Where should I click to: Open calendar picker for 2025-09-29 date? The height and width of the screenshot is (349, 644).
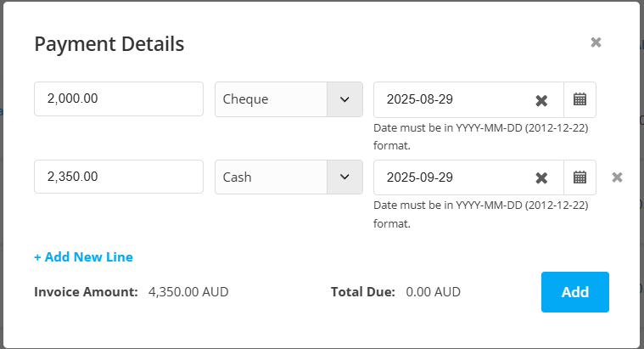pos(580,177)
